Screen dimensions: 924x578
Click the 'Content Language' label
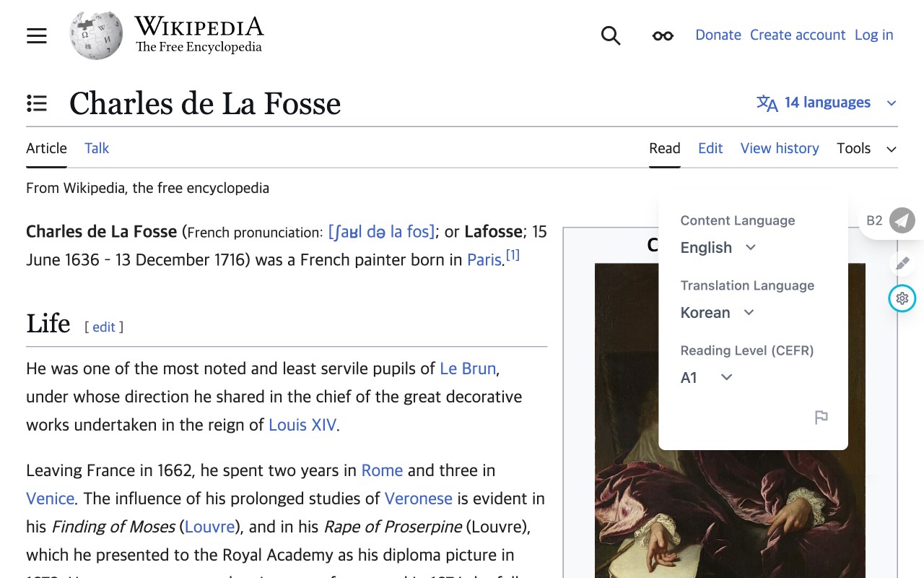point(738,220)
